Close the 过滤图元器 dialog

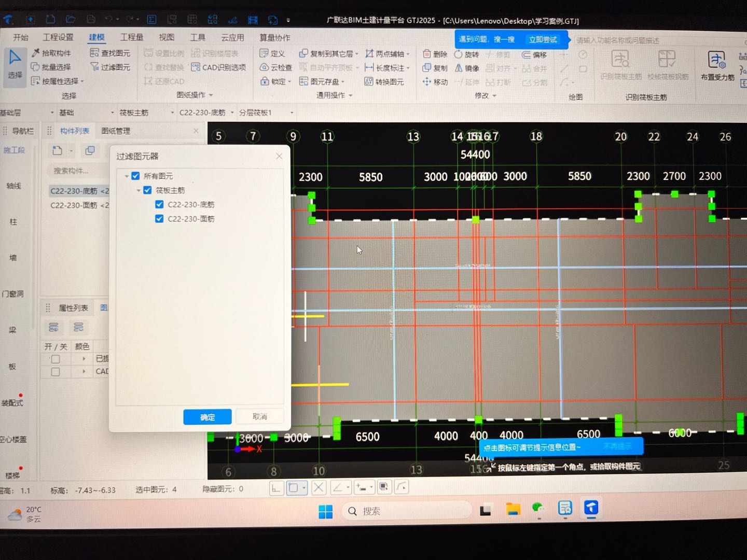pos(279,156)
